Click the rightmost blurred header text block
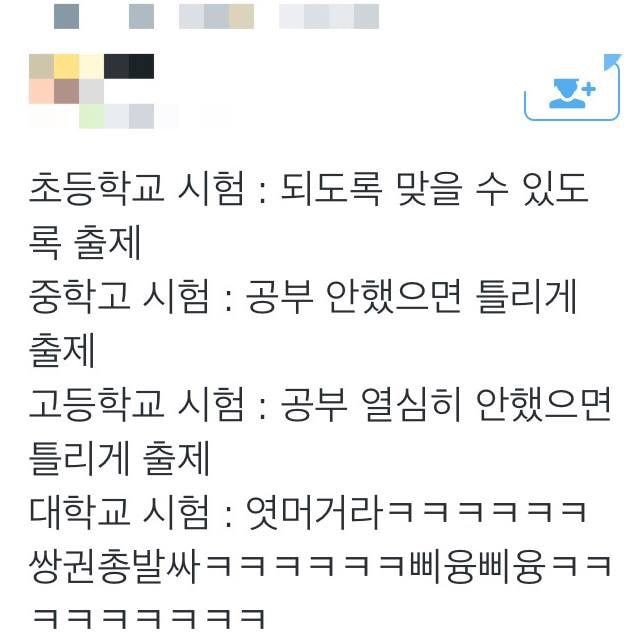The width and height of the screenshot is (640, 640). click(329, 16)
